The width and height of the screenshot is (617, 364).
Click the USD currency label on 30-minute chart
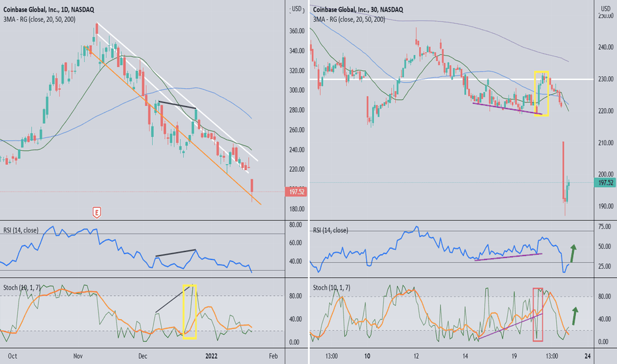[x=606, y=9]
